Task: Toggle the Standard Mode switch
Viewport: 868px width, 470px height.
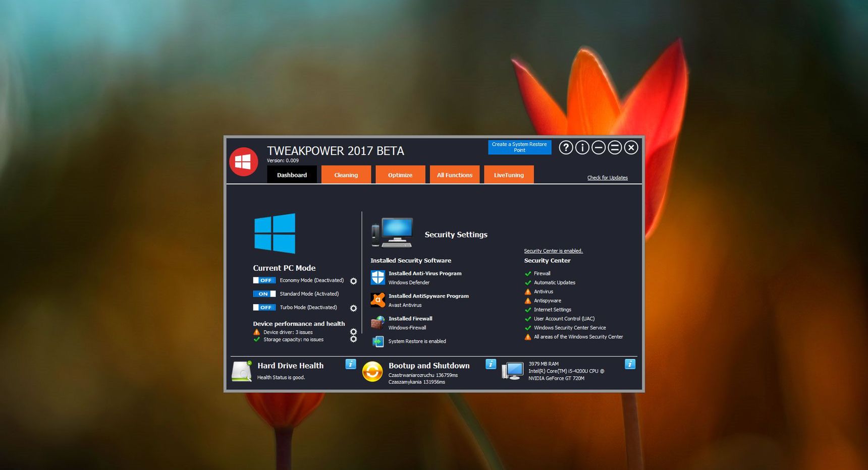Action: point(264,294)
